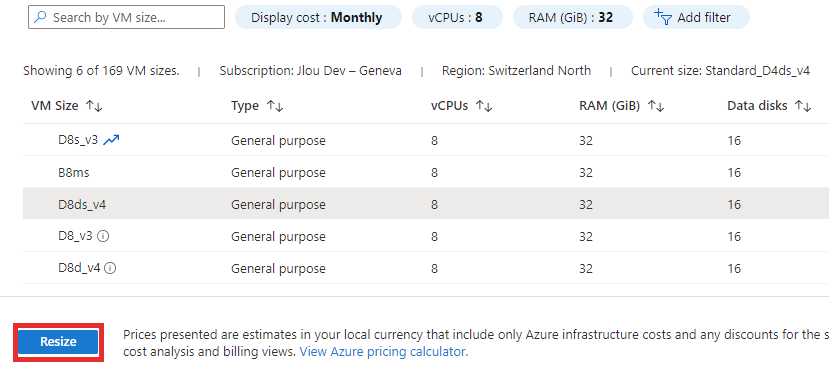Sort by Type column arrows icon
The width and height of the screenshot is (829, 367).
point(275,106)
